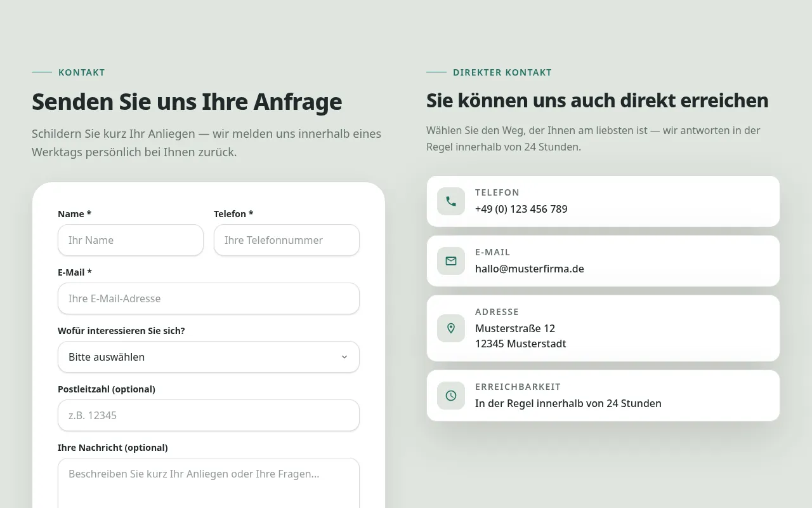Screen dimensions: 812x508
Task: Click the 'ERREICHBARKEIT' card title
Action: [518, 387]
